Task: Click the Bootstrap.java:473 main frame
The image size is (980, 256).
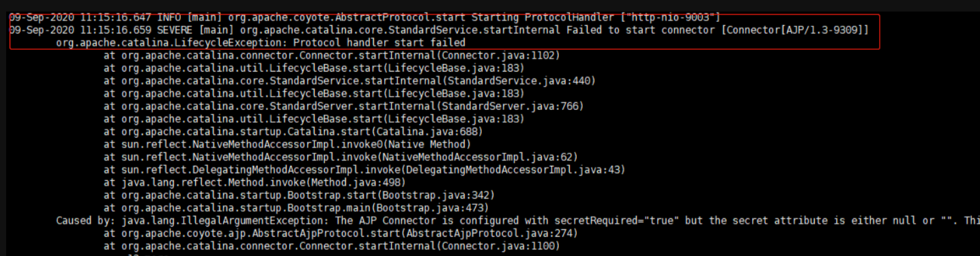Action: point(296,208)
